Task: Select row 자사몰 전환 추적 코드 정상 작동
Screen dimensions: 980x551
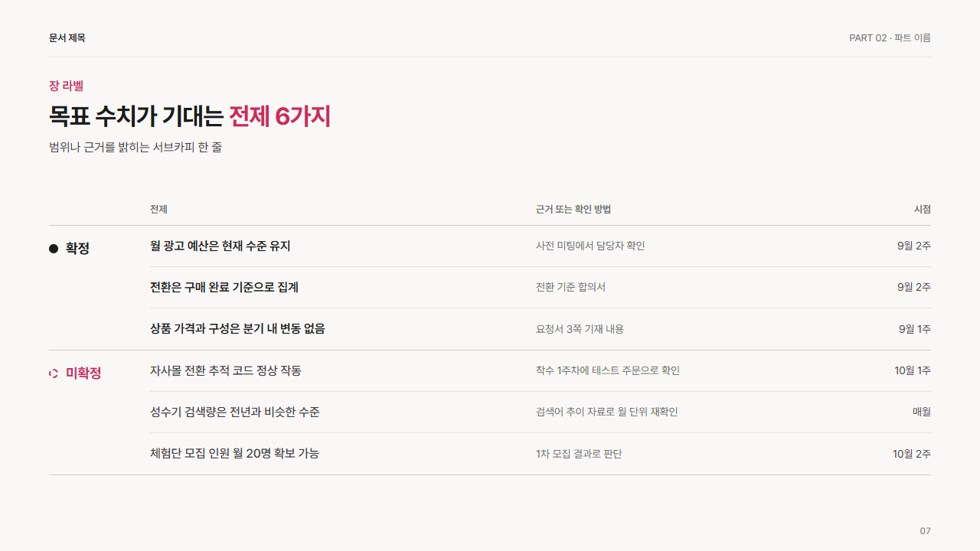Action: pyautogui.click(x=541, y=371)
